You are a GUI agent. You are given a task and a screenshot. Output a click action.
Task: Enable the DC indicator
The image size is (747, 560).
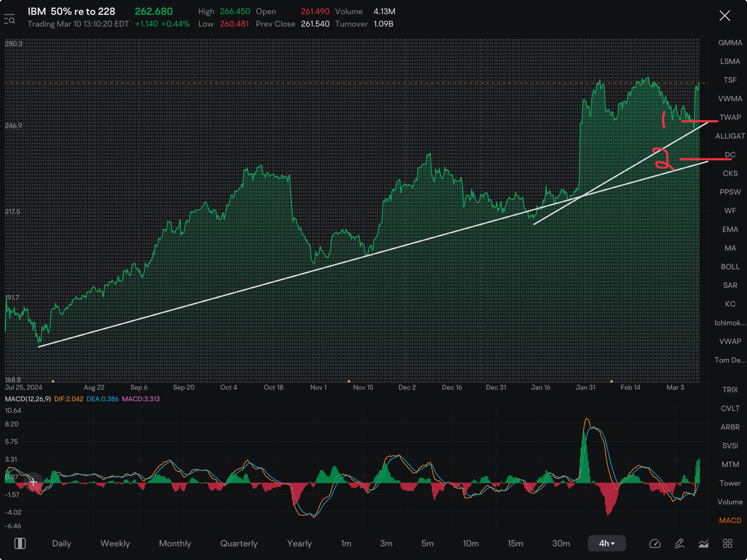730,155
